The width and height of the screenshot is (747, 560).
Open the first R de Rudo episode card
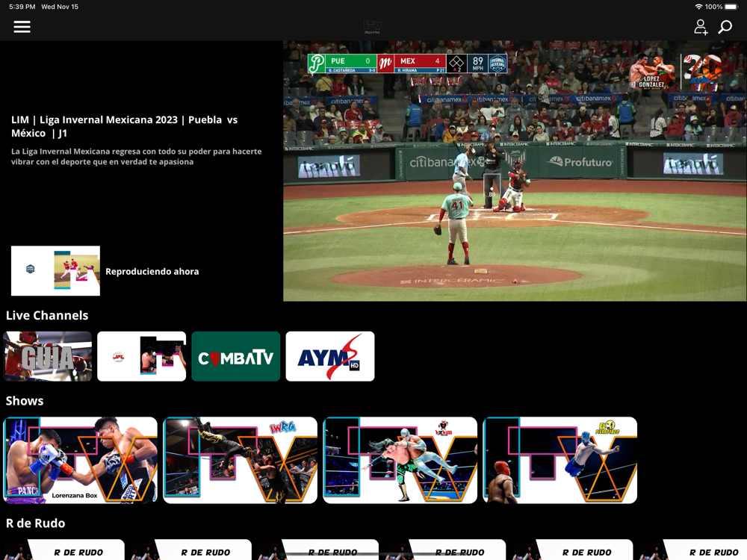coord(63,550)
